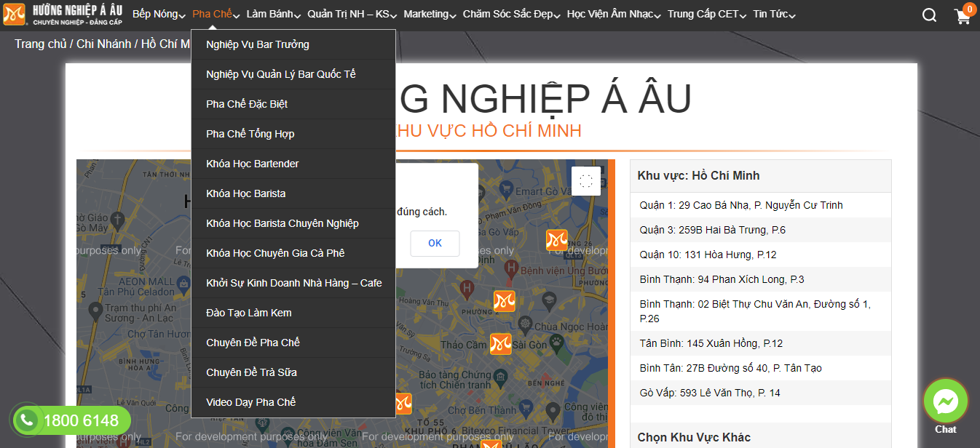Expand Trung Cấp CET menu

pos(707,15)
